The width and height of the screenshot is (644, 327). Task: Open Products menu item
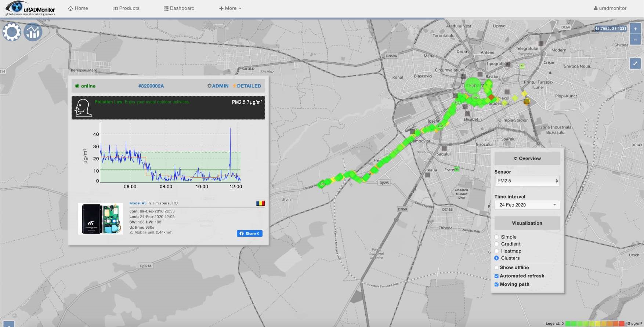tap(126, 8)
